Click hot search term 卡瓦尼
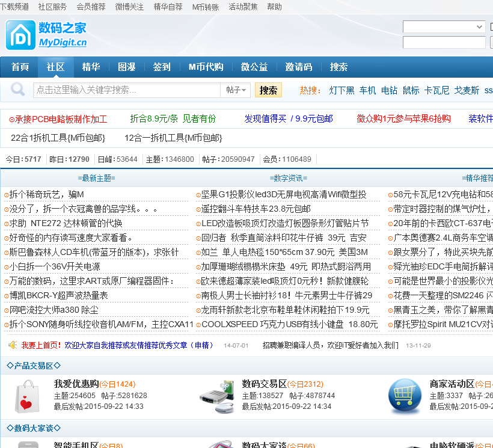Screen dimensions: 493x448 coord(436,91)
